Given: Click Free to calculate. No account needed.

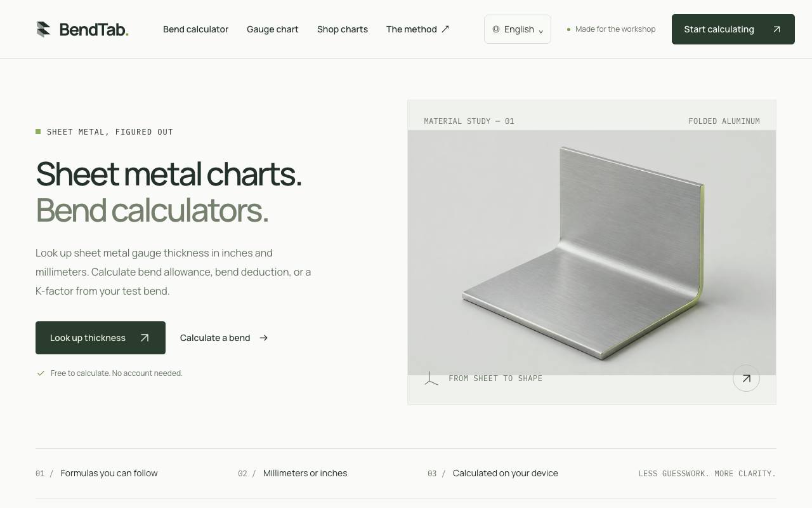Looking at the screenshot, I should (117, 373).
